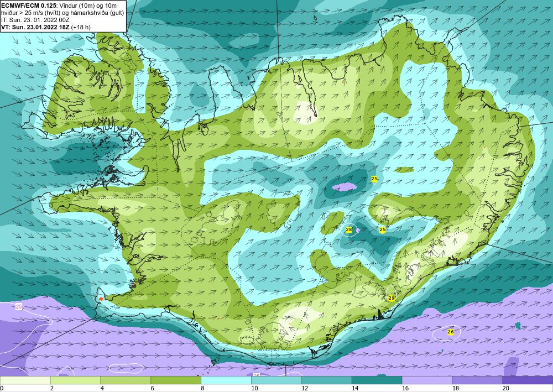Click the 2–4 light green legend swatch
Image resolution: width=553 pixels, height=392 pixels.
pyautogui.click(x=75, y=380)
